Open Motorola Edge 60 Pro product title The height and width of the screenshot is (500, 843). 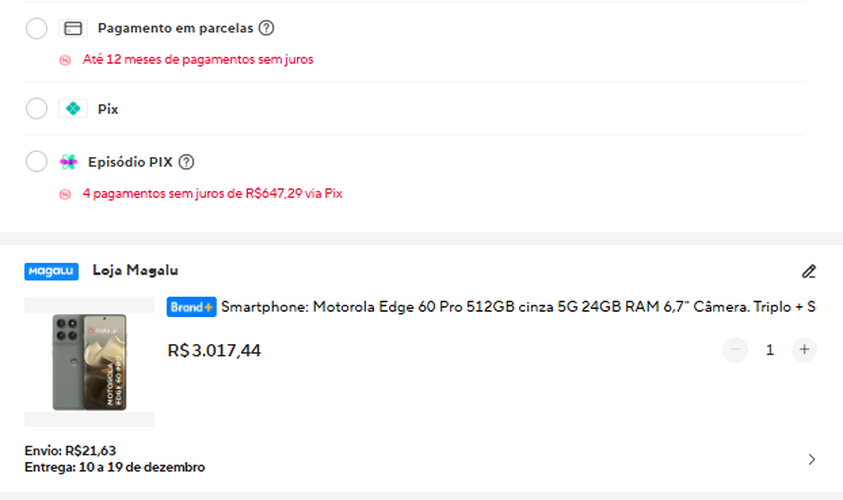click(518, 307)
